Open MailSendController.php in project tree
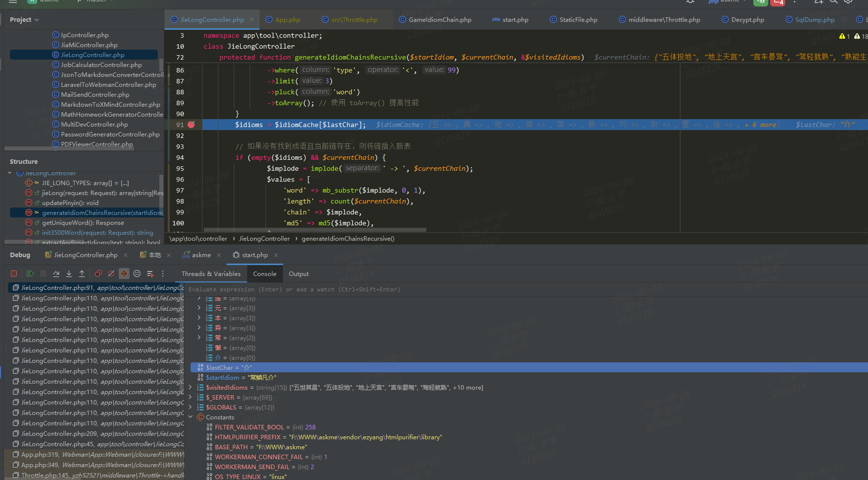 [95, 95]
